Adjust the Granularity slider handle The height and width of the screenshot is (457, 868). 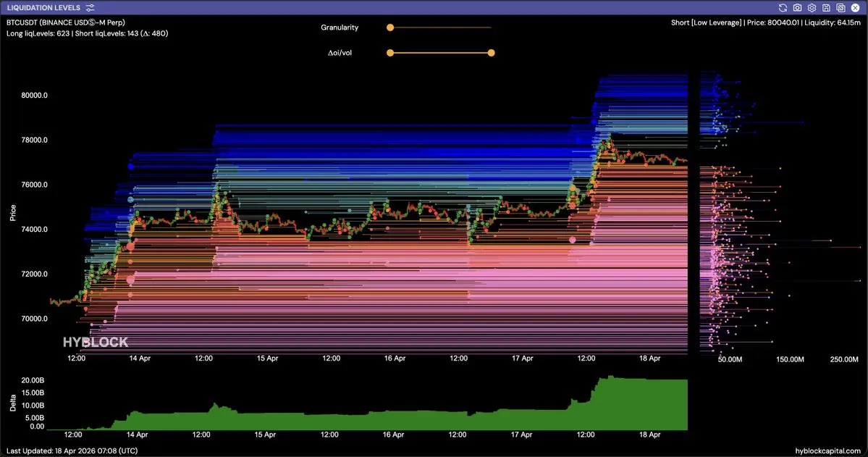tap(390, 27)
